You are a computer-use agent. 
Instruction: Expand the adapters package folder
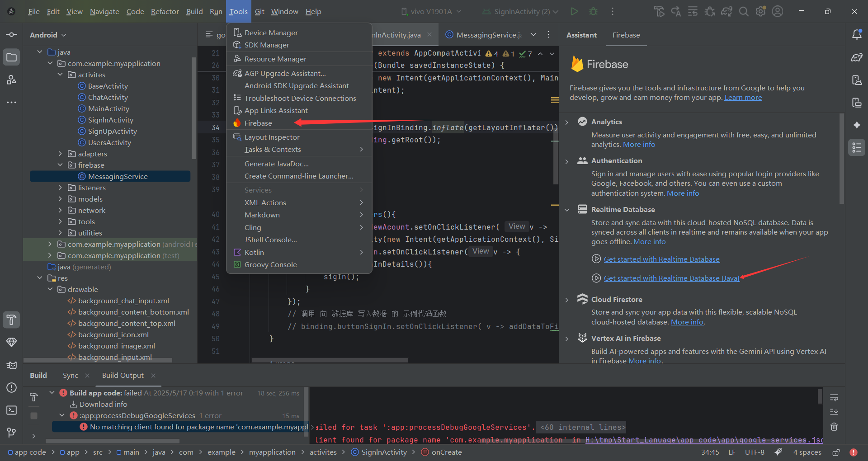(60, 154)
